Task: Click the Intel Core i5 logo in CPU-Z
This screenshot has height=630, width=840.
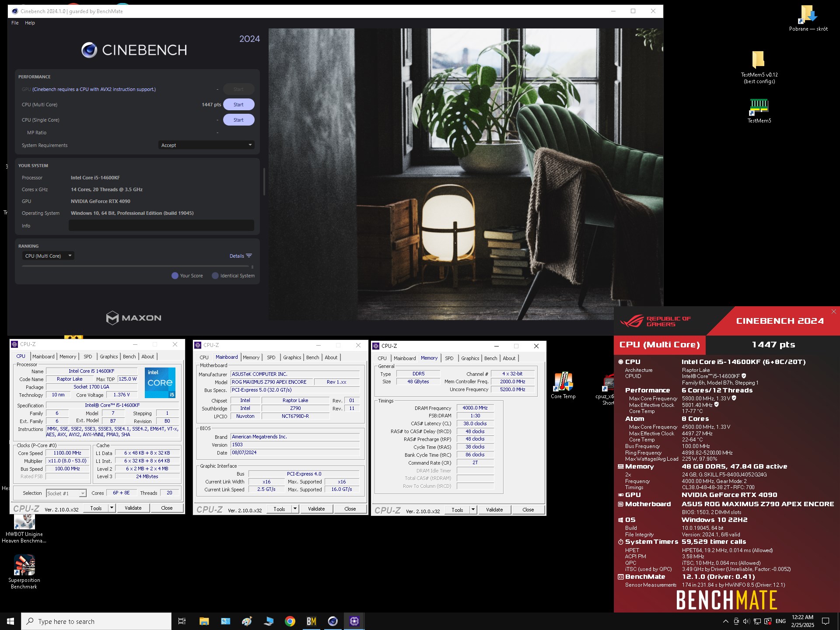Action: click(x=160, y=383)
